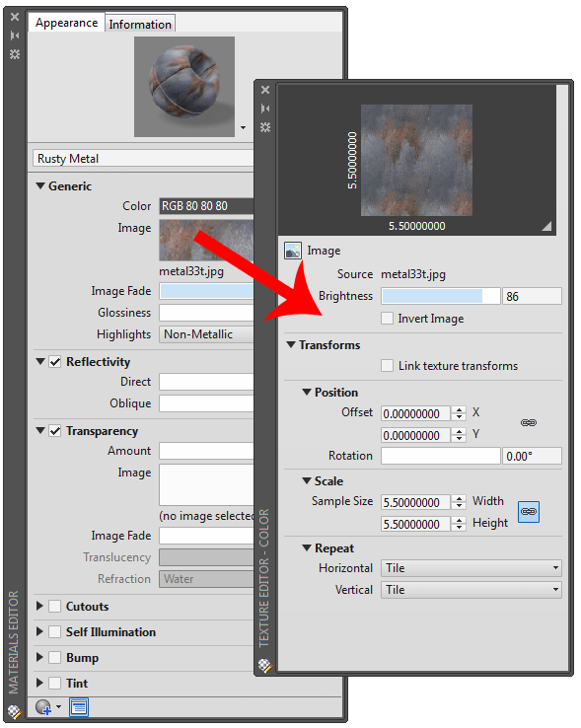The height and width of the screenshot is (728, 581).
Task: Expand the Cutouts section
Action: 39,606
